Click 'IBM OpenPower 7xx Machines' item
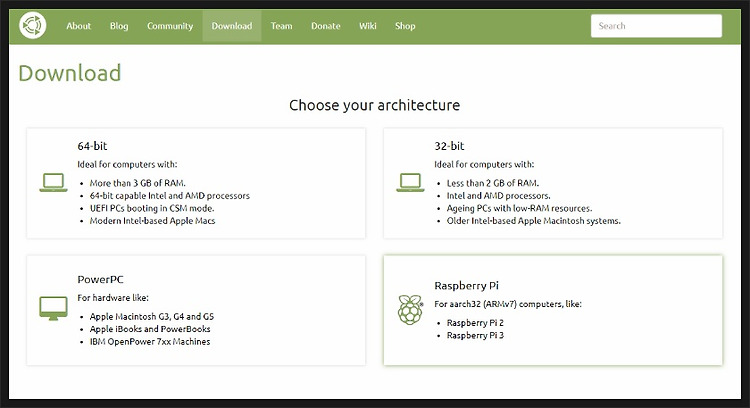Image resolution: width=750 pixels, height=408 pixels. (150, 342)
